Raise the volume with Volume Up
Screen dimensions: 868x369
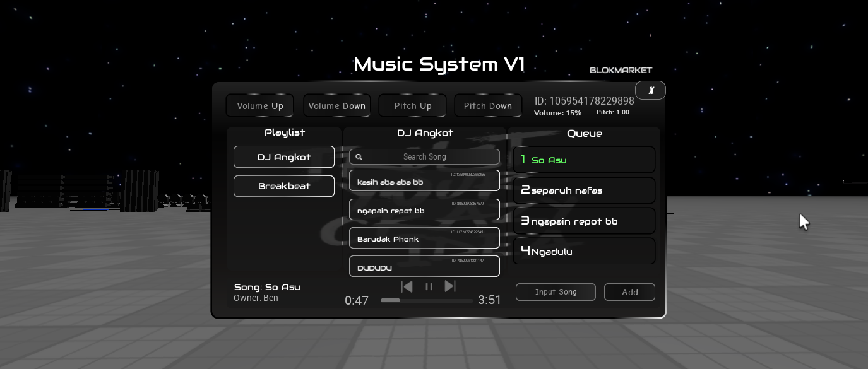coord(259,105)
